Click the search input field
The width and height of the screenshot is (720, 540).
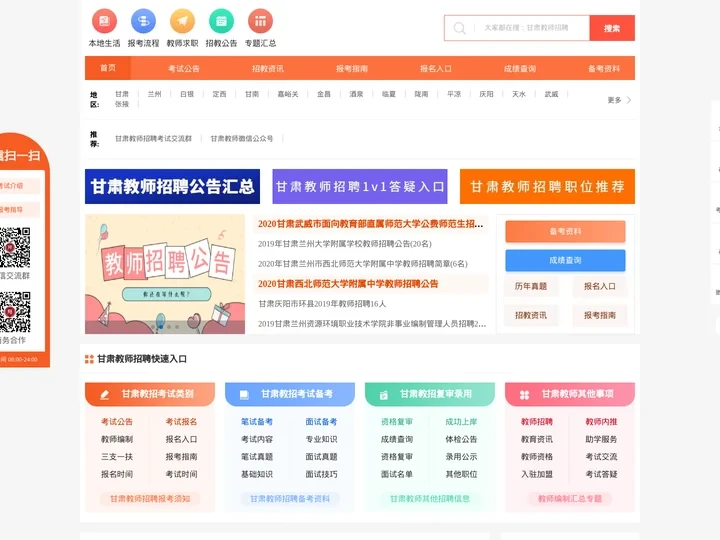point(517,28)
